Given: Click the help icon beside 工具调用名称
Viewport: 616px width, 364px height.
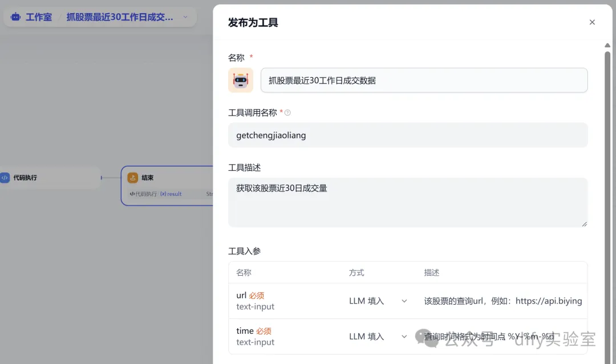Looking at the screenshot, I should 287,113.
